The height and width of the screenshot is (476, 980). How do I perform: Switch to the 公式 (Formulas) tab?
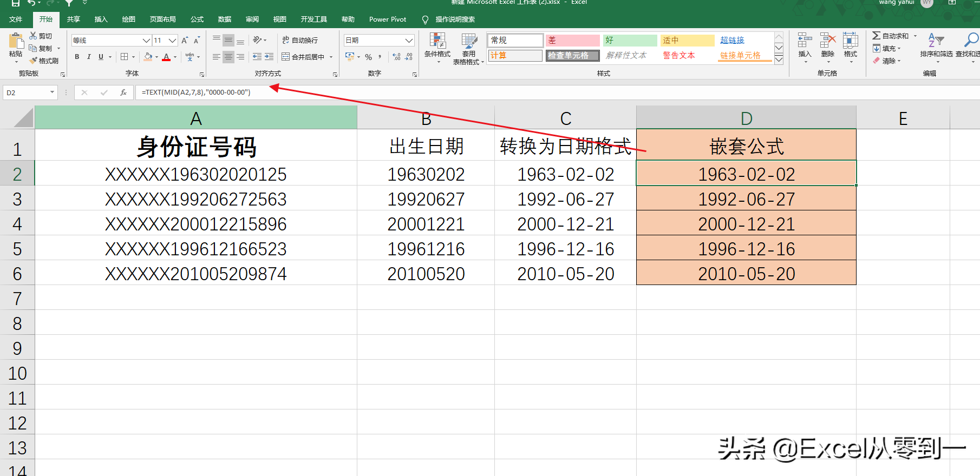[197, 19]
